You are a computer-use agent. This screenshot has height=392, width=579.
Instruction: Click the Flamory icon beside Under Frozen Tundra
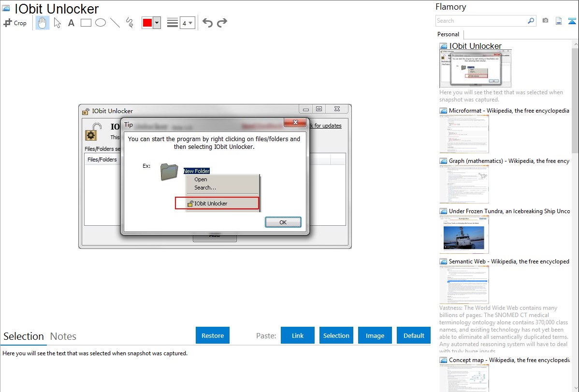443,211
